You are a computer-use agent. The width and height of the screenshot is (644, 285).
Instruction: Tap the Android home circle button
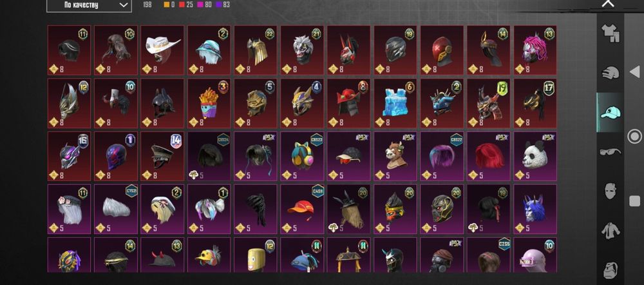(634, 136)
